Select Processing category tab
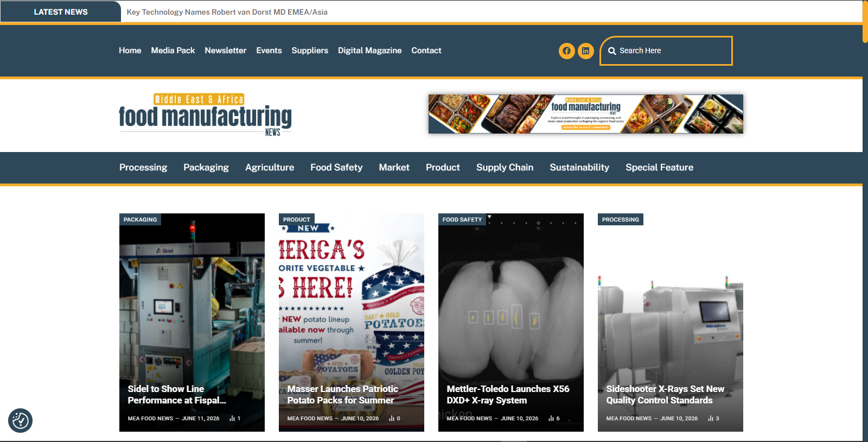Image resolution: width=868 pixels, height=442 pixels. (143, 168)
